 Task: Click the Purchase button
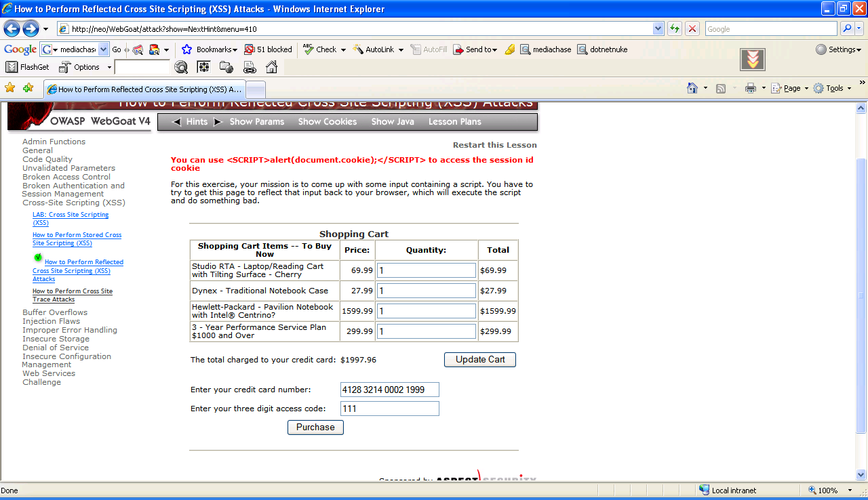click(x=315, y=428)
